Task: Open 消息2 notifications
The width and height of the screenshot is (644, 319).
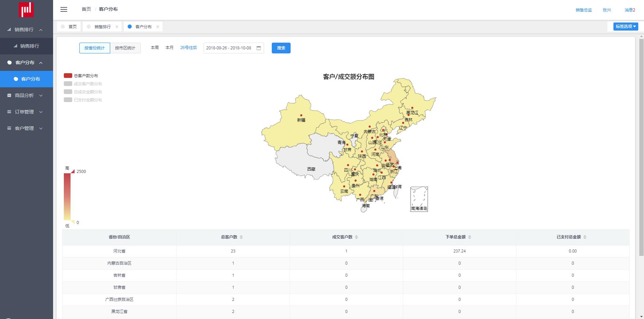Action: point(630,10)
